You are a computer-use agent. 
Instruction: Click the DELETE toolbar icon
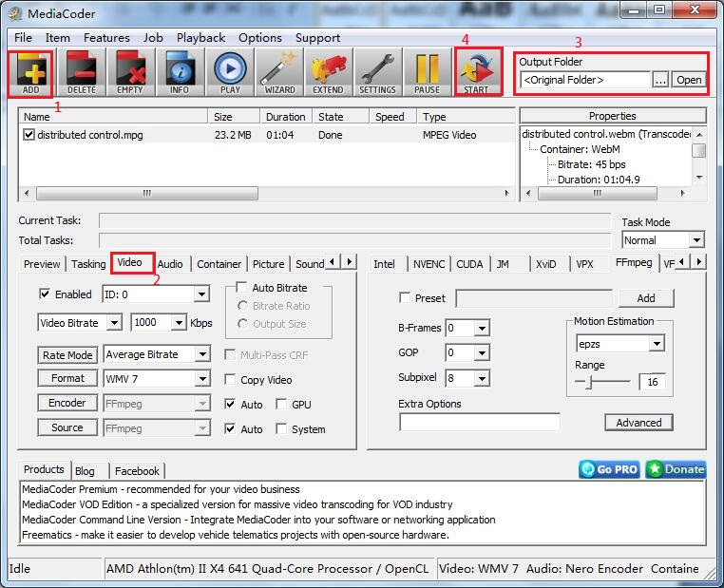point(82,72)
